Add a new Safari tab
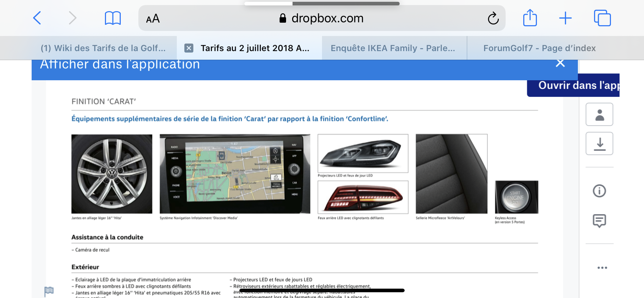Image resolution: width=644 pixels, height=298 pixels. 565,18
